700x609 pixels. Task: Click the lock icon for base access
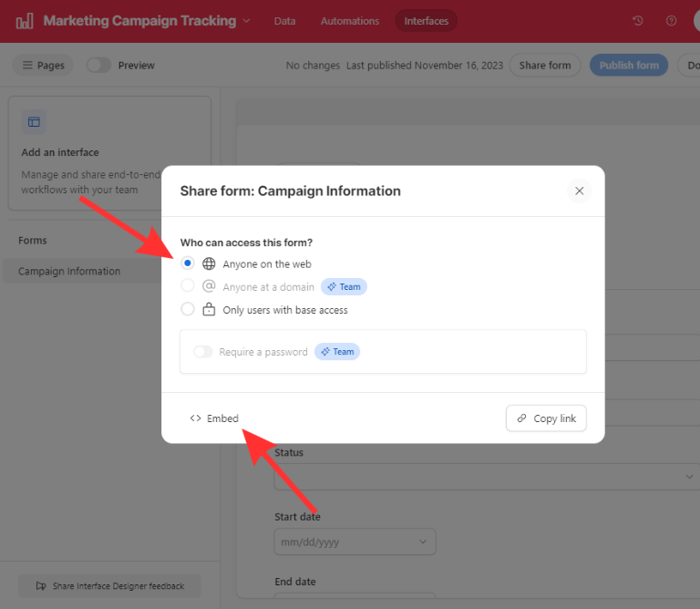click(209, 310)
